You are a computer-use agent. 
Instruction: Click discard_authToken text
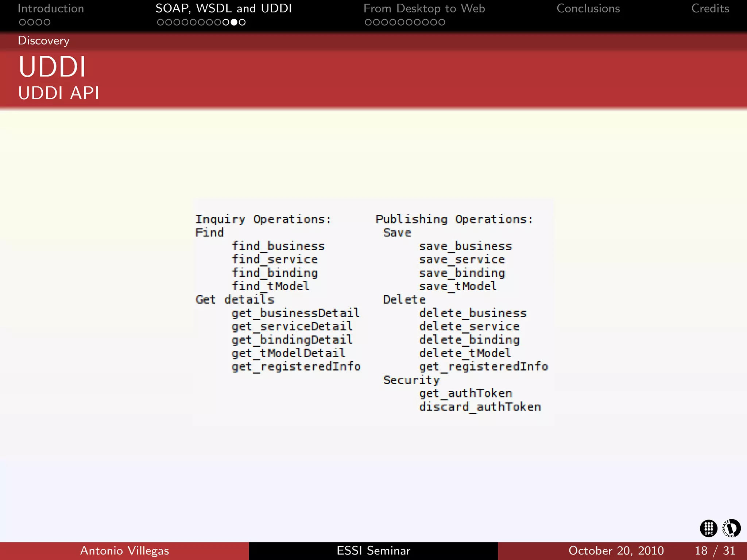click(480, 407)
